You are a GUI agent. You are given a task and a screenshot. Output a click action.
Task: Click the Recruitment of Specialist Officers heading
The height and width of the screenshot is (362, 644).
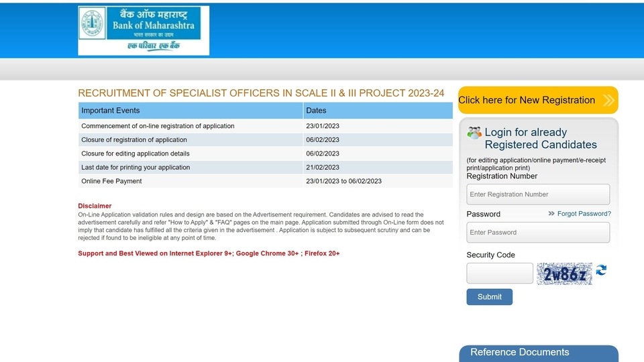click(x=261, y=93)
